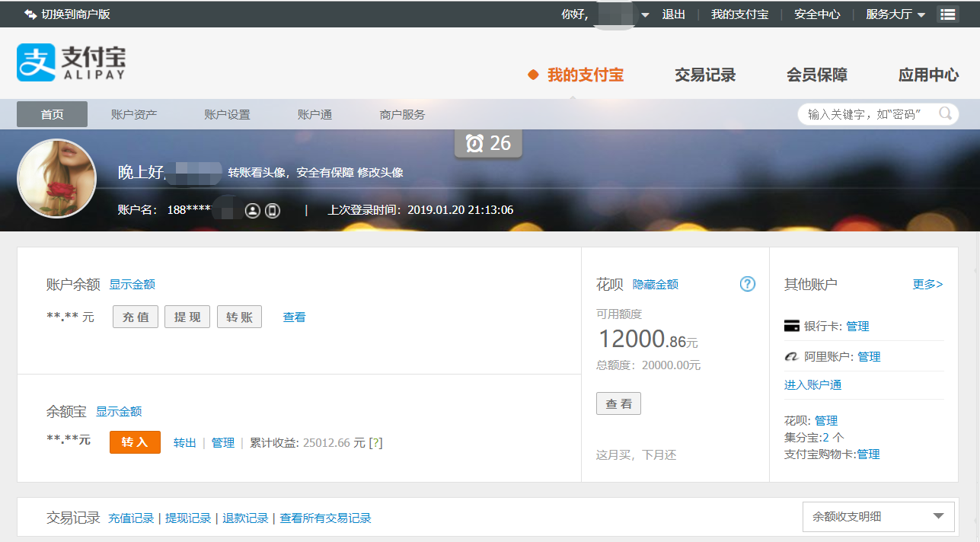
Task: Click the 提现 button
Action: pos(187,317)
